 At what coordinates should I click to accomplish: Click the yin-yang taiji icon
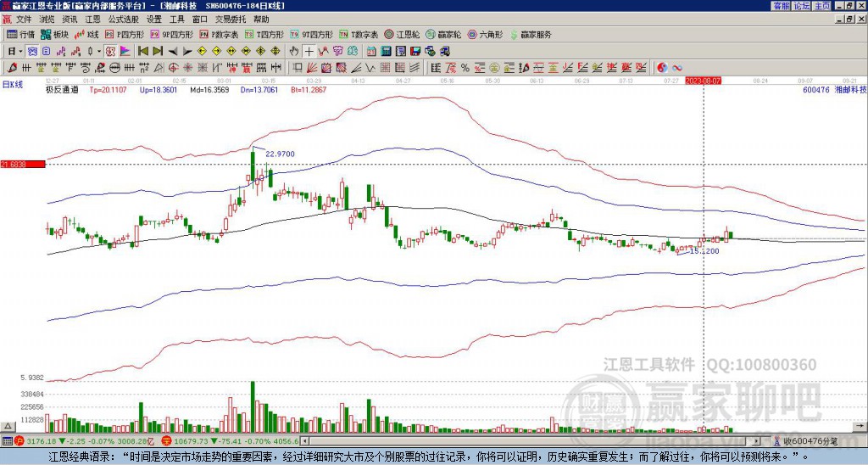(662, 68)
